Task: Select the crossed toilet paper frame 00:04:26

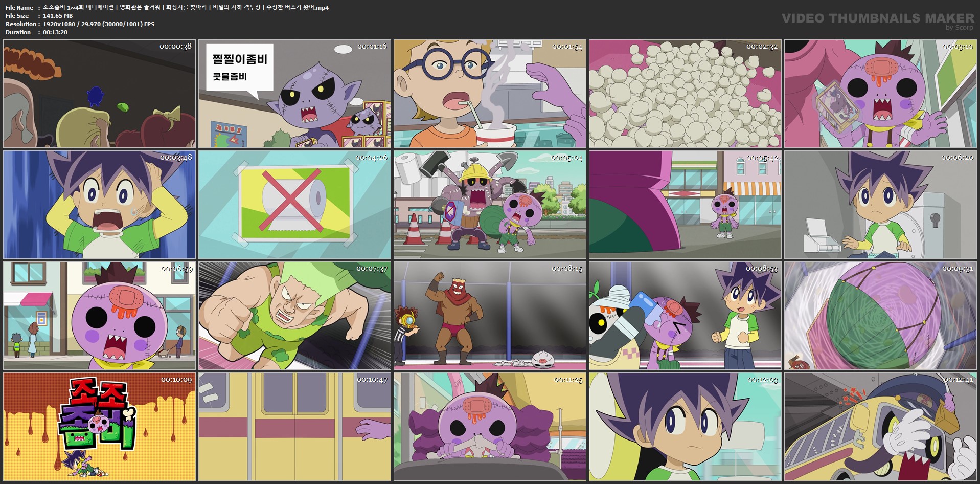Action: (294, 205)
